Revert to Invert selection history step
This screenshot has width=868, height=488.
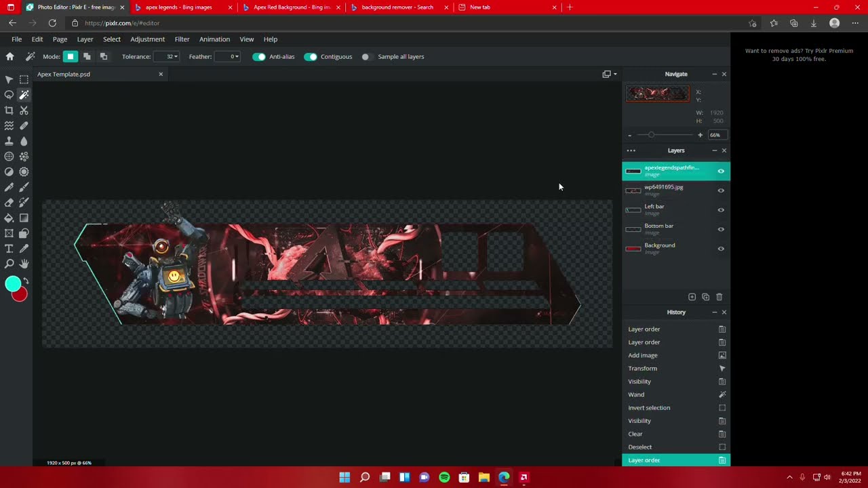676,408
